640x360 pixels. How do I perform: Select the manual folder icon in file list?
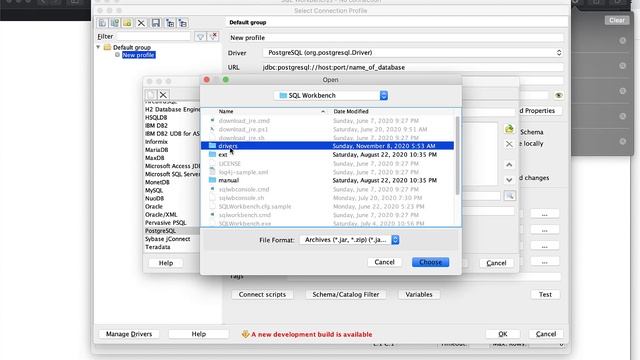[212, 180]
